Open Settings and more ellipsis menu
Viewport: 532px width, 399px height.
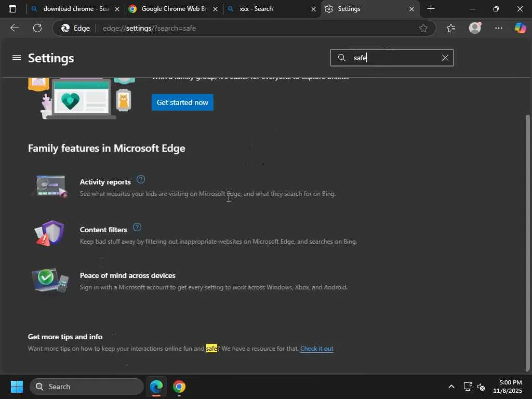pyautogui.click(x=498, y=28)
